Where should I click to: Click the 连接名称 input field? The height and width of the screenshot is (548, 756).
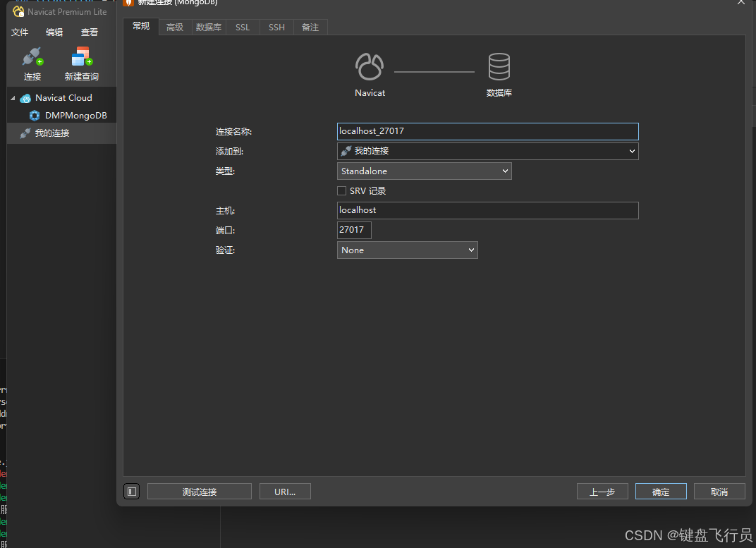tap(487, 132)
